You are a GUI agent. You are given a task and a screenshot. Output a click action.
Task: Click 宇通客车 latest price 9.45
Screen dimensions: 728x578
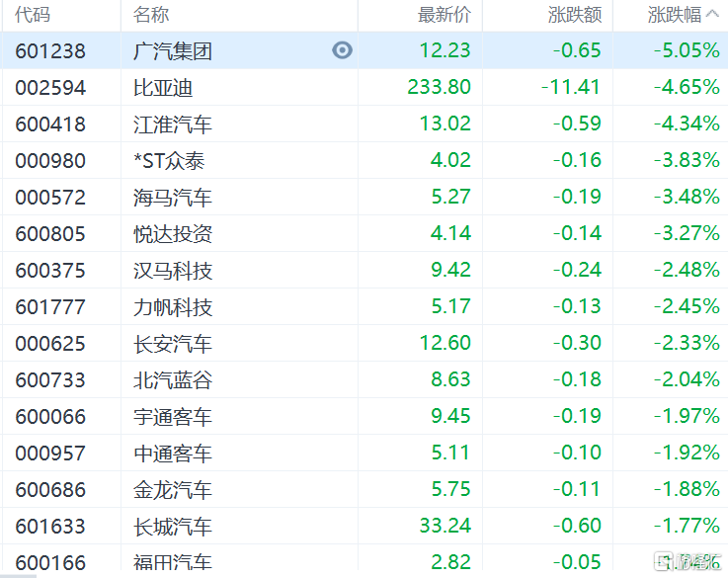pos(450,416)
